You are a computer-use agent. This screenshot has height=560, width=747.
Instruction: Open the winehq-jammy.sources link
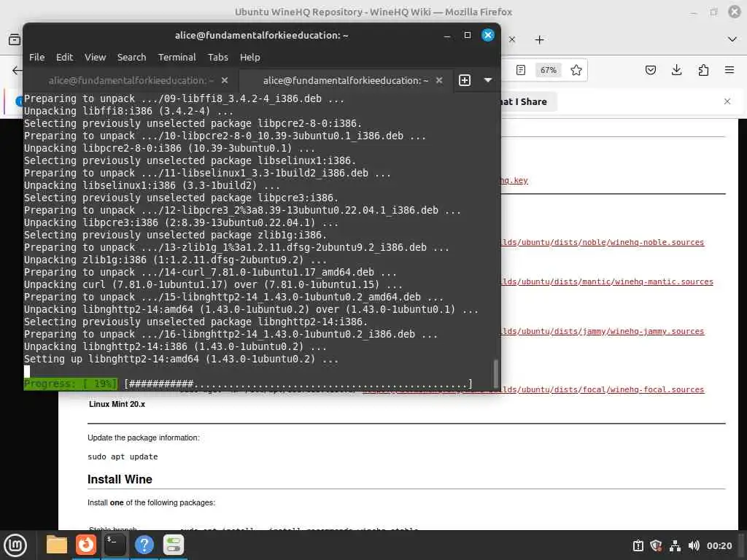602,332
